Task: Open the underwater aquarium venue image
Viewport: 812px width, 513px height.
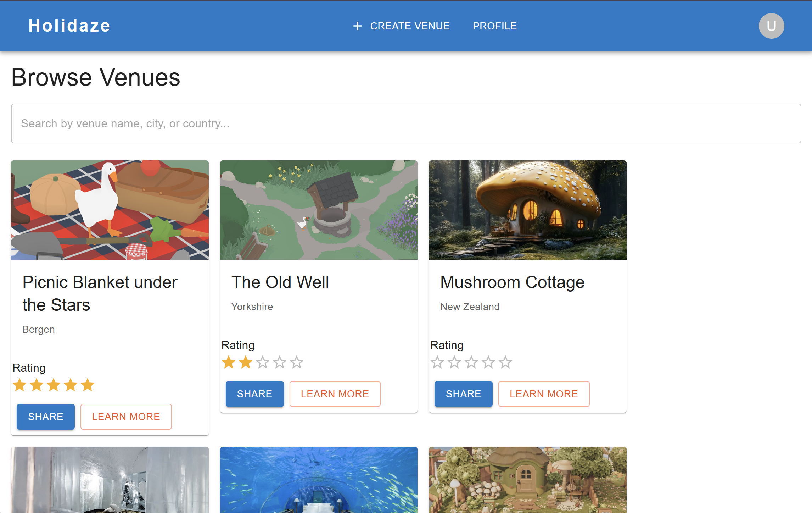Action: (x=319, y=480)
